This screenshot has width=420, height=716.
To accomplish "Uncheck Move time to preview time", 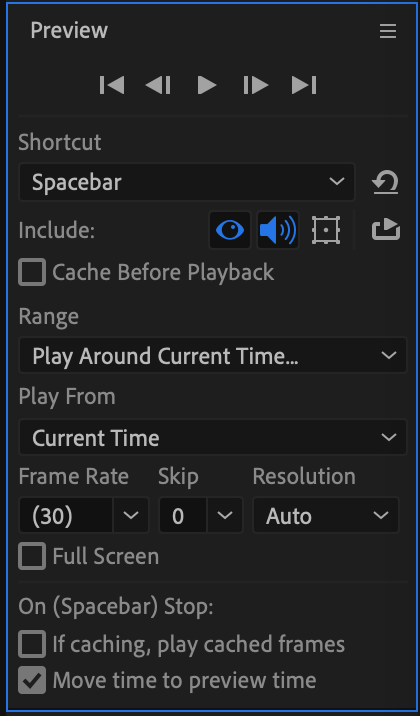I will point(32,680).
